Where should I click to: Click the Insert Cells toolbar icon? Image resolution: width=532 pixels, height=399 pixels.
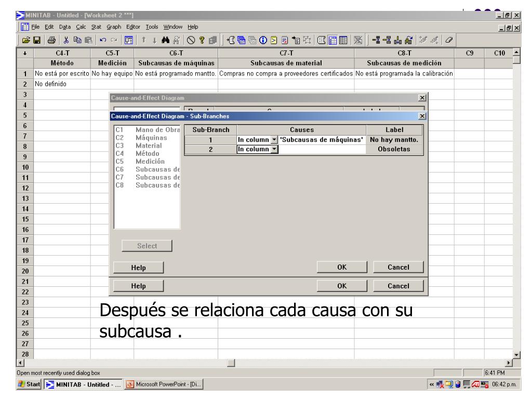[376, 41]
